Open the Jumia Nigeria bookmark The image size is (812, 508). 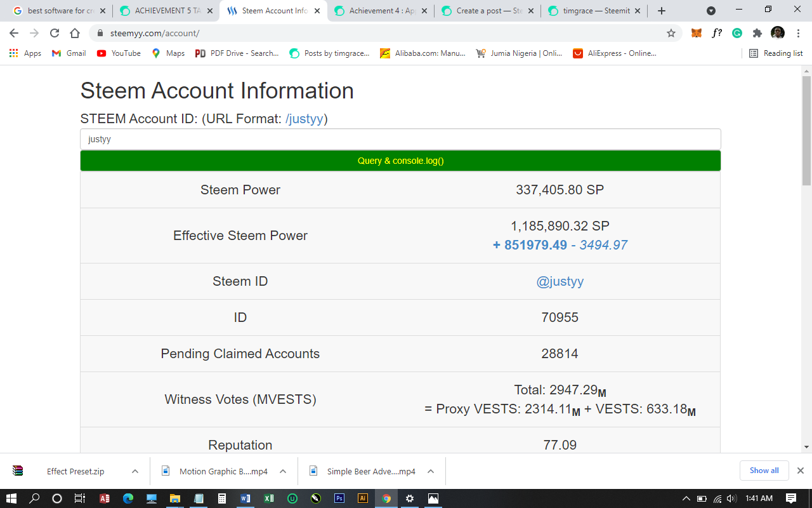[519, 53]
